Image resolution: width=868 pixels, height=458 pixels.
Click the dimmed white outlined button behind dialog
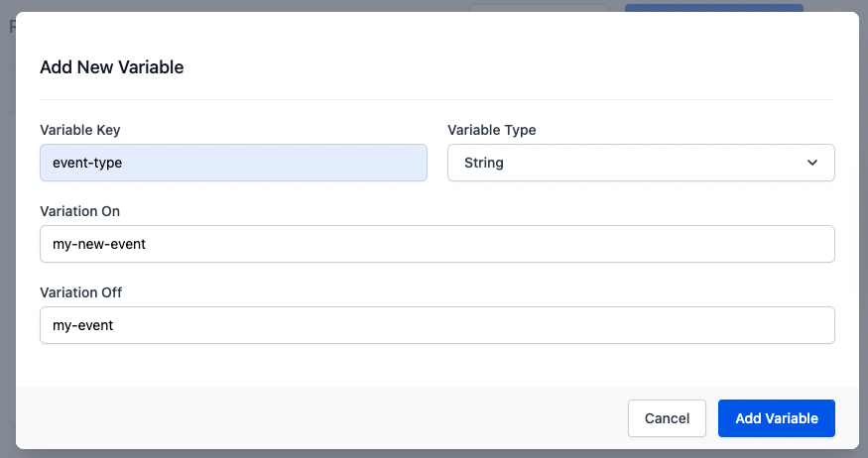tap(538, 7)
